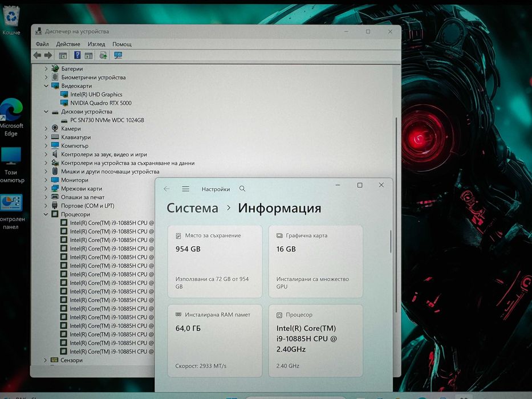This screenshot has width=532, height=399.
Task: Collapse the Видеокарти node
Action: point(46,86)
